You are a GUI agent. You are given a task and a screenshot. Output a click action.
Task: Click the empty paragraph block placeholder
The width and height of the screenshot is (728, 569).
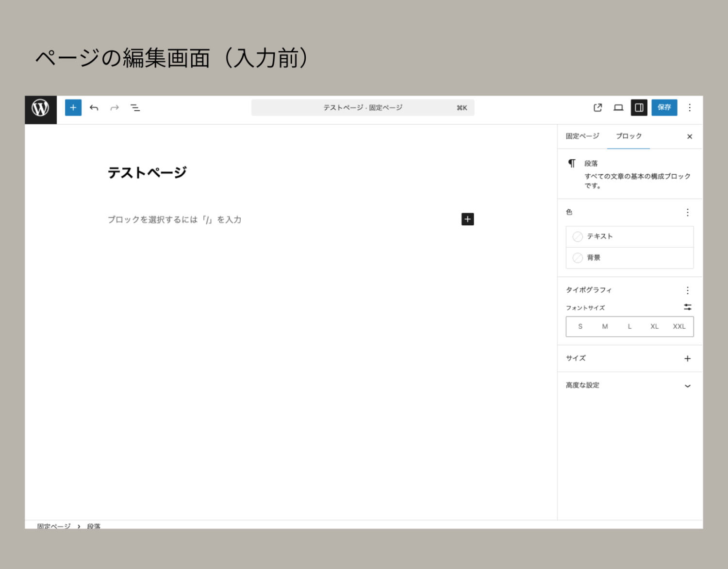(x=175, y=220)
